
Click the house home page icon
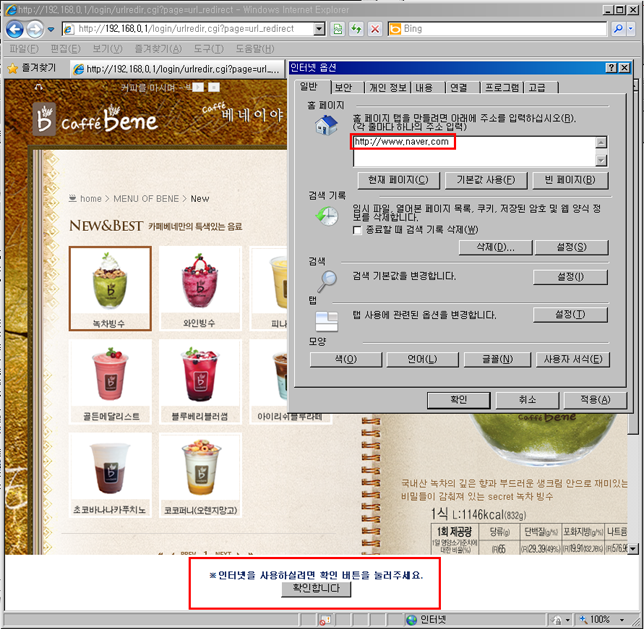(x=327, y=125)
